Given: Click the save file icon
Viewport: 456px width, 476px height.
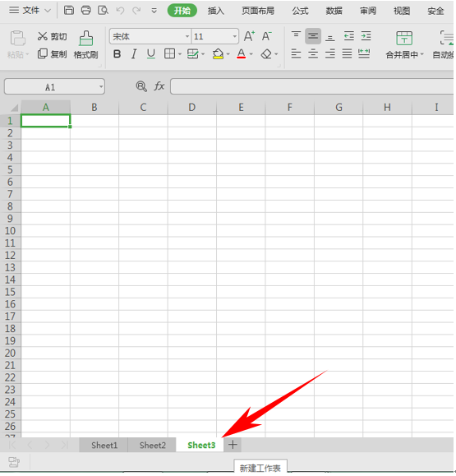Looking at the screenshot, I should click(68, 11).
